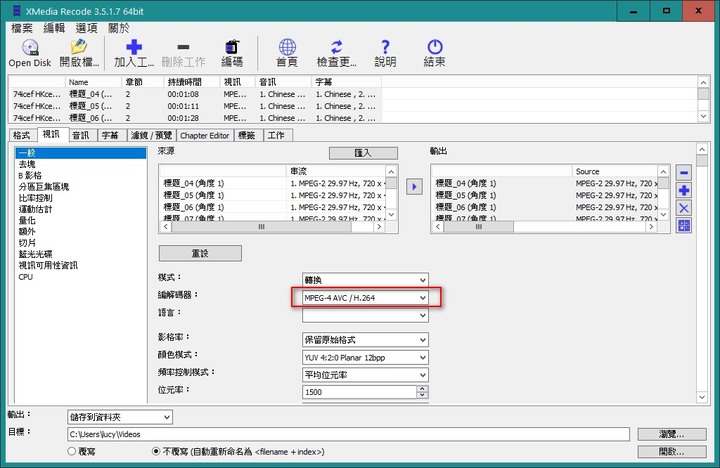Click the bitrate field showing 1500

point(359,392)
